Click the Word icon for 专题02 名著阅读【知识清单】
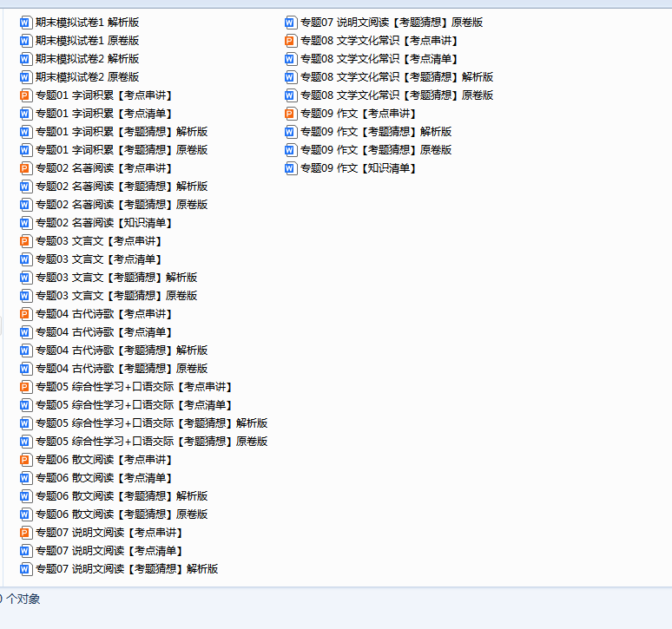The image size is (672, 629). point(26,223)
